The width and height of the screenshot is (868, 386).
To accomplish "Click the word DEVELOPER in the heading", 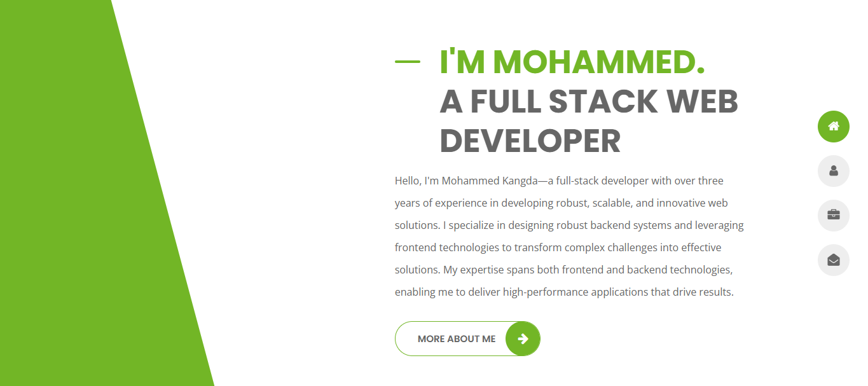I will pos(530,141).
